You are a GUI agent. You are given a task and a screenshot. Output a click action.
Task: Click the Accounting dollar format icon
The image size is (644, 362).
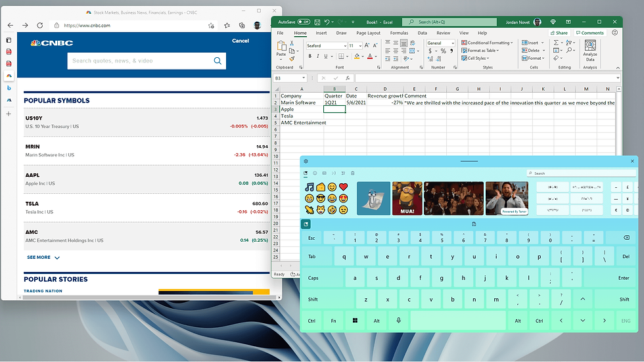pos(430,51)
